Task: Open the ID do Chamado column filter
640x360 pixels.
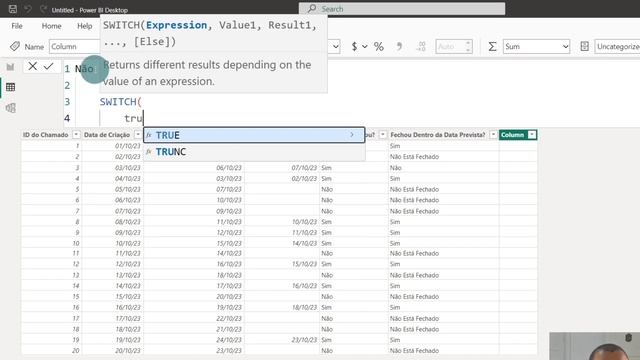Action: (76, 135)
